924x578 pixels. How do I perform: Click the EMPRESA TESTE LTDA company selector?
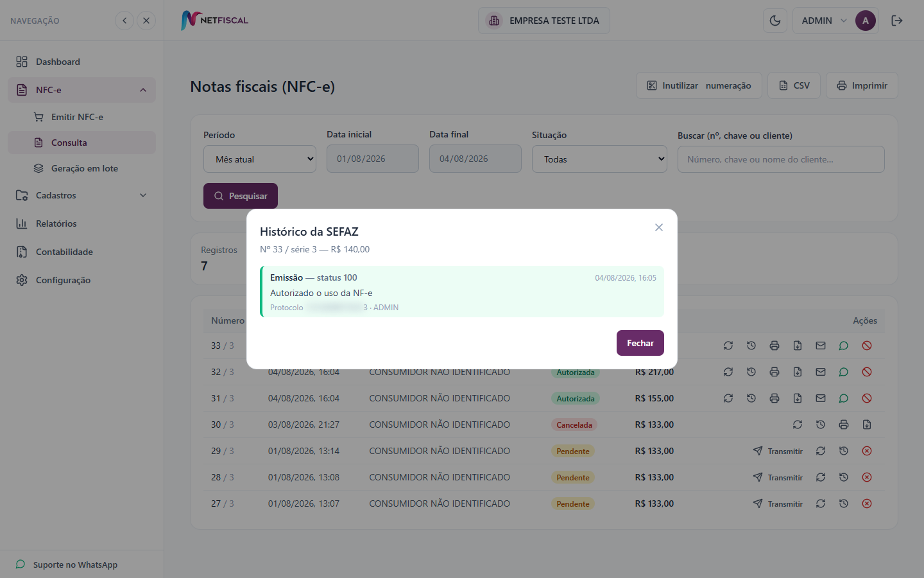click(x=544, y=21)
